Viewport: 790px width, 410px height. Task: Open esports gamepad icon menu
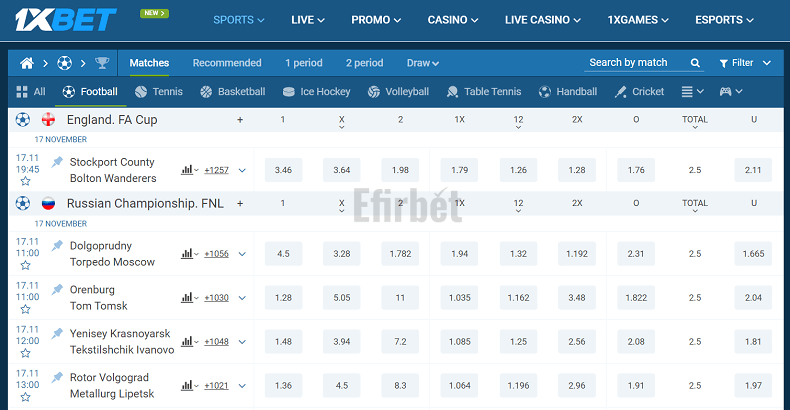[x=731, y=92]
